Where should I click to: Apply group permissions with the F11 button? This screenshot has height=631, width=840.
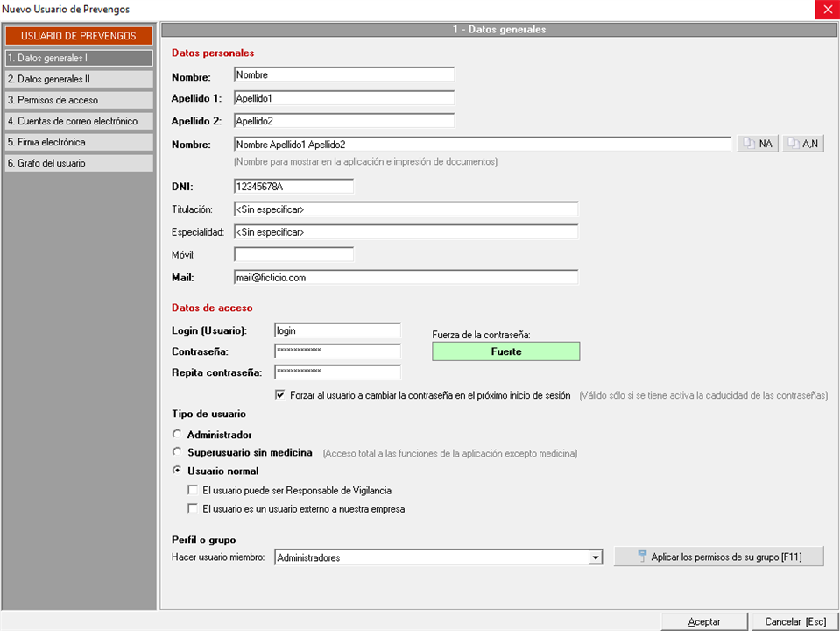point(718,557)
